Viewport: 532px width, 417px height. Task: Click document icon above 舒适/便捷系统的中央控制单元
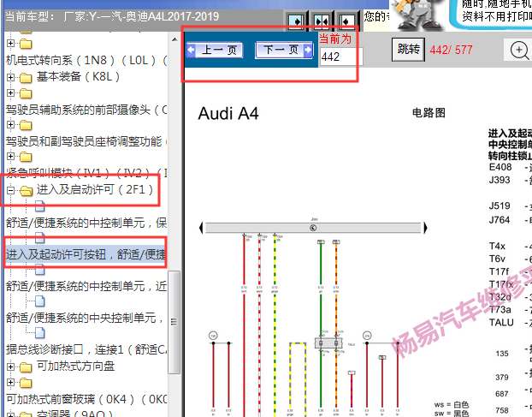tap(39, 301)
